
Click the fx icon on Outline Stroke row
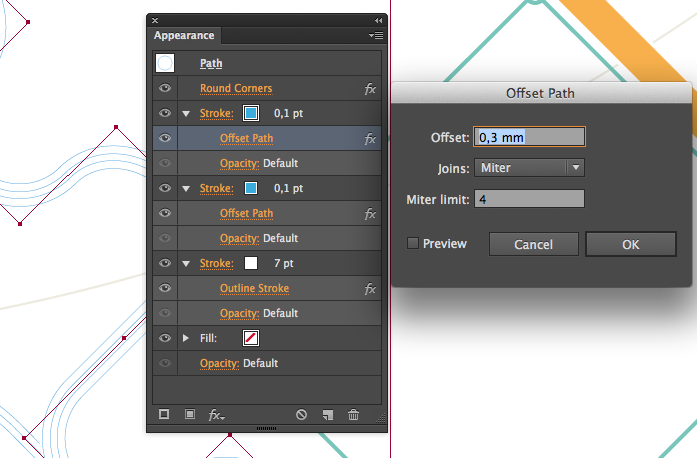[370, 289]
